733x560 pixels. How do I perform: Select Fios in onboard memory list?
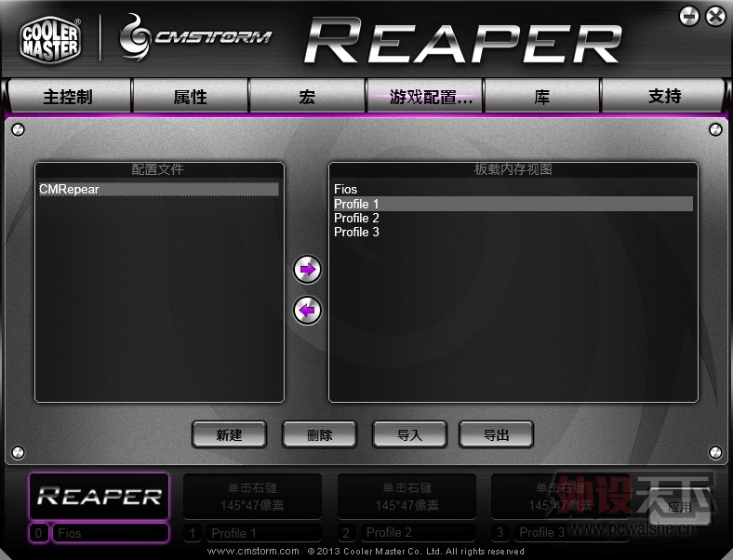[x=513, y=190]
